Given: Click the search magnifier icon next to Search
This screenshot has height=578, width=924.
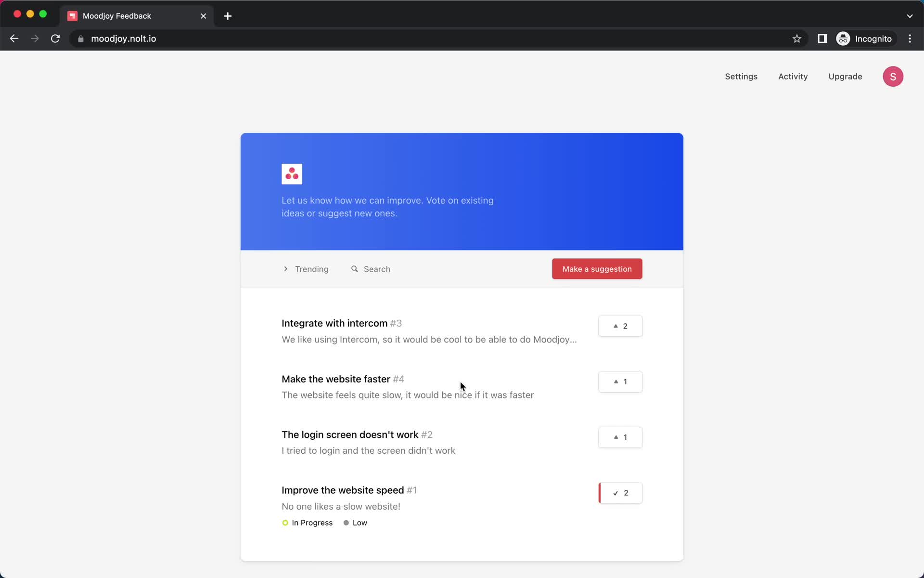Looking at the screenshot, I should coord(355,269).
